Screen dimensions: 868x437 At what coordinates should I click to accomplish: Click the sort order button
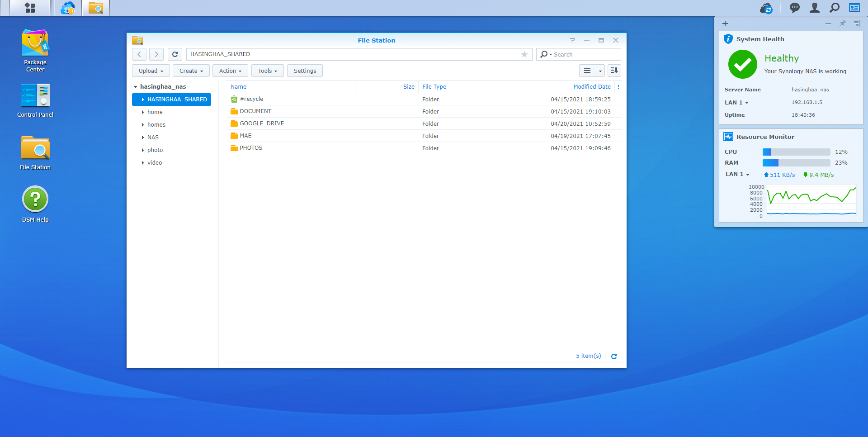pyautogui.click(x=614, y=71)
